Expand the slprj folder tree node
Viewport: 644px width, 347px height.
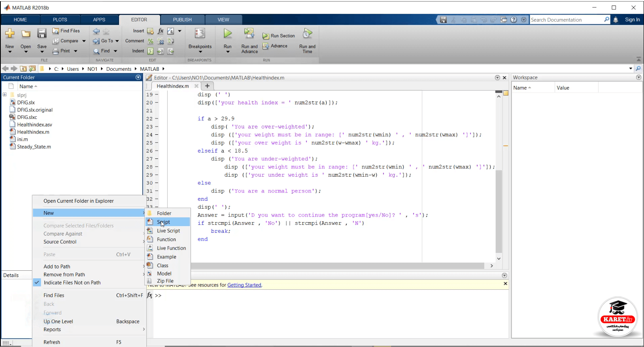tap(5, 94)
